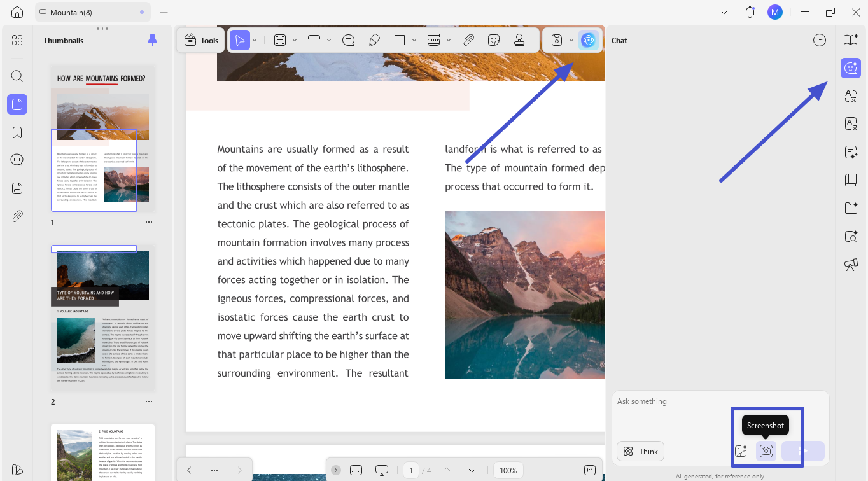Go to the previous view arrow in bottom bar
This screenshot has width=868, height=481.
(x=189, y=470)
